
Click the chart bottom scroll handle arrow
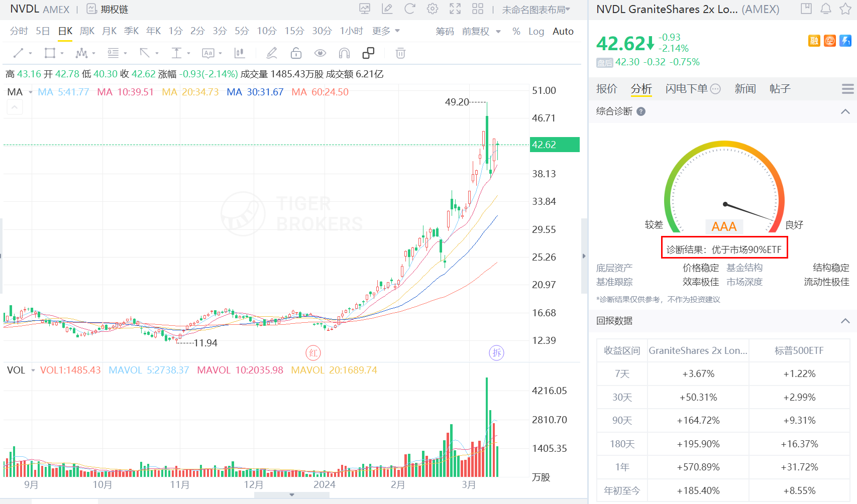pyautogui.click(x=292, y=495)
